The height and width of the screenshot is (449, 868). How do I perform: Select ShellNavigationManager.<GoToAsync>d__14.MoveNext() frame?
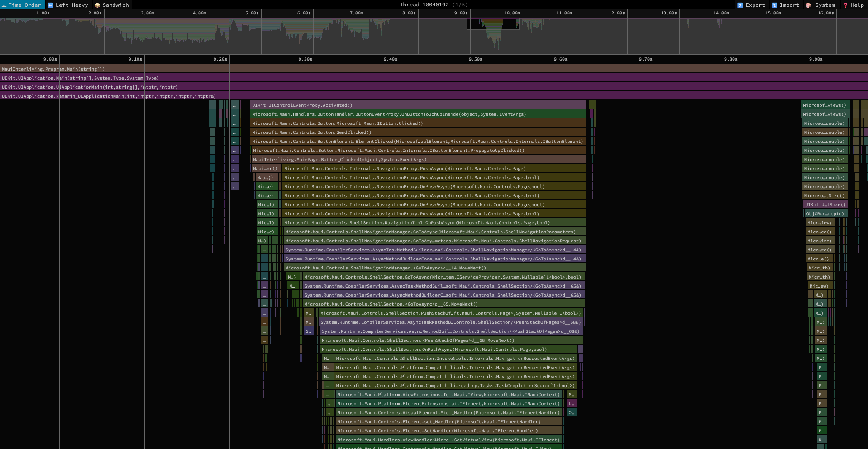(x=435, y=268)
